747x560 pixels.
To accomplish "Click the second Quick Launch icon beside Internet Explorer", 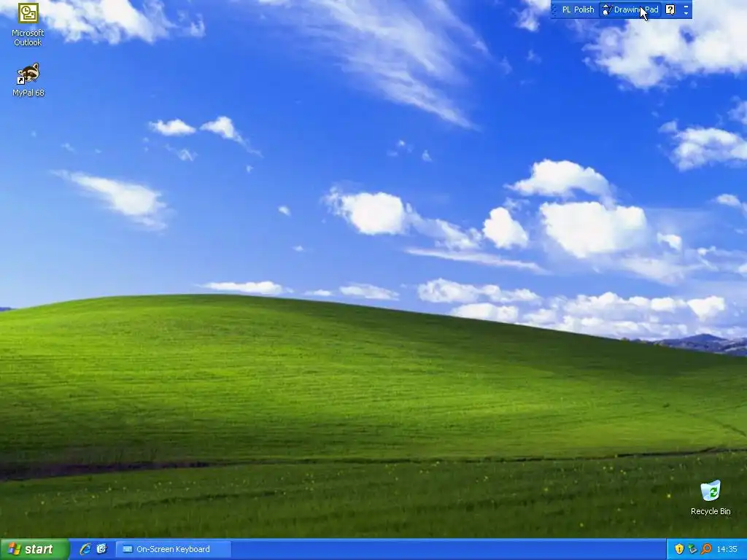I will (x=101, y=549).
